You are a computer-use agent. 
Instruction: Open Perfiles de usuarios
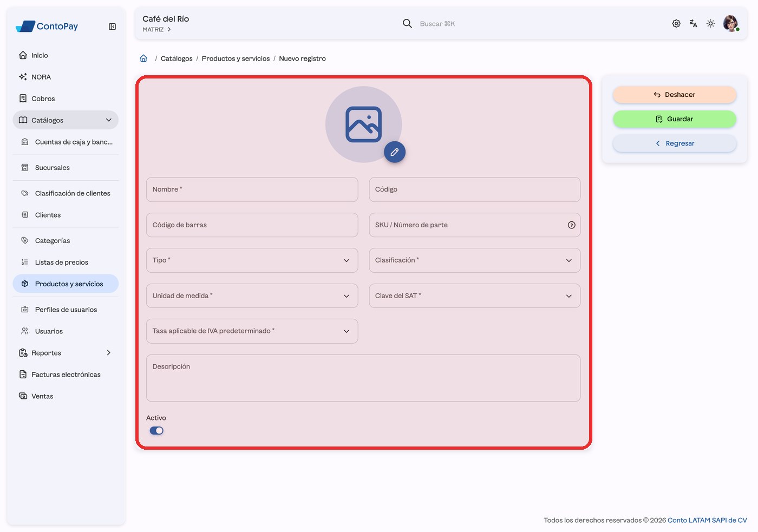(66, 310)
